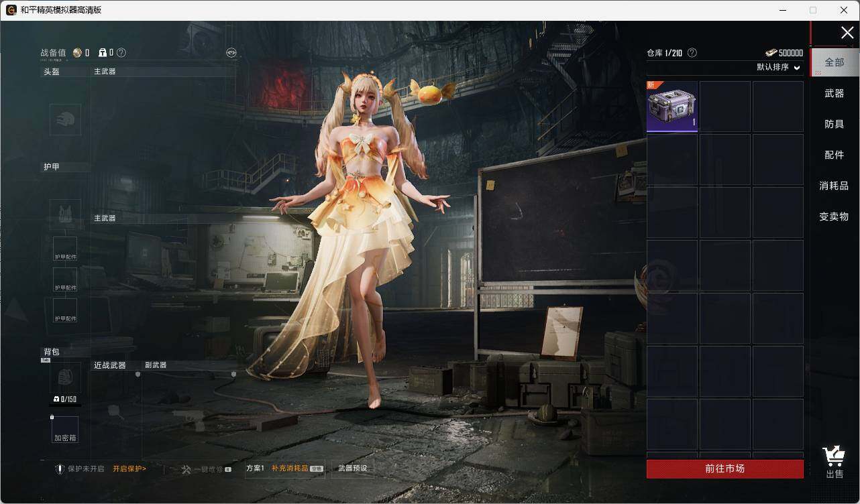860x504 pixels.
Task: Select the 方案1 loadout label
Action: pos(255,468)
